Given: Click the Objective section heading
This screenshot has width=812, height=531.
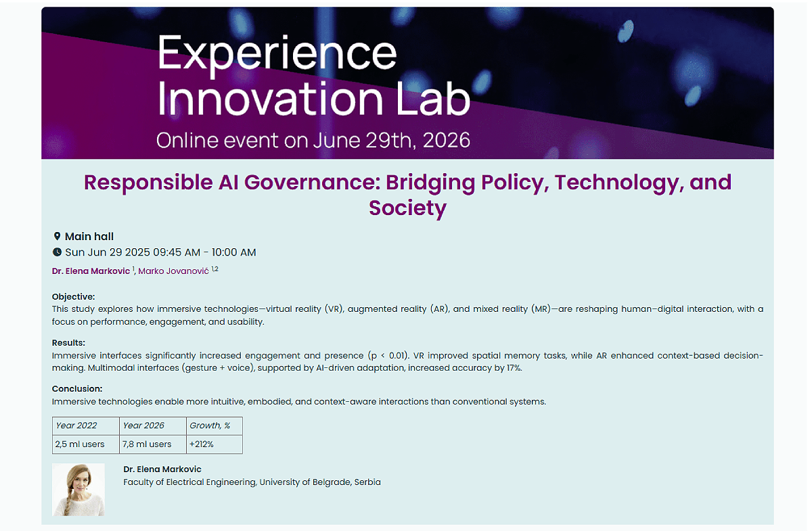Looking at the screenshot, I should (x=74, y=296).
